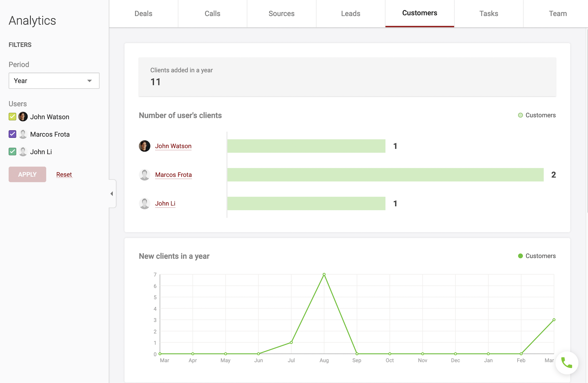The height and width of the screenshot is (383, 588).
Task: Click John Li's avatar in the clients chart
Action: click(144, 203)
